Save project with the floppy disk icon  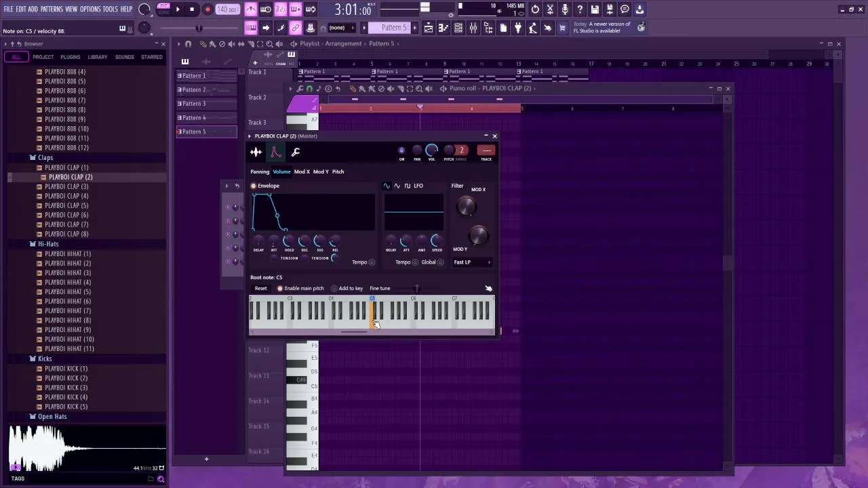[595, 9]
